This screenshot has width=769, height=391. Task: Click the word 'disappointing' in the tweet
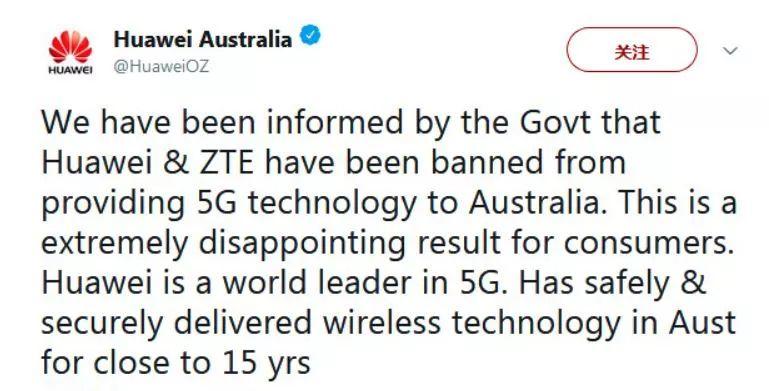click(302, 244)
